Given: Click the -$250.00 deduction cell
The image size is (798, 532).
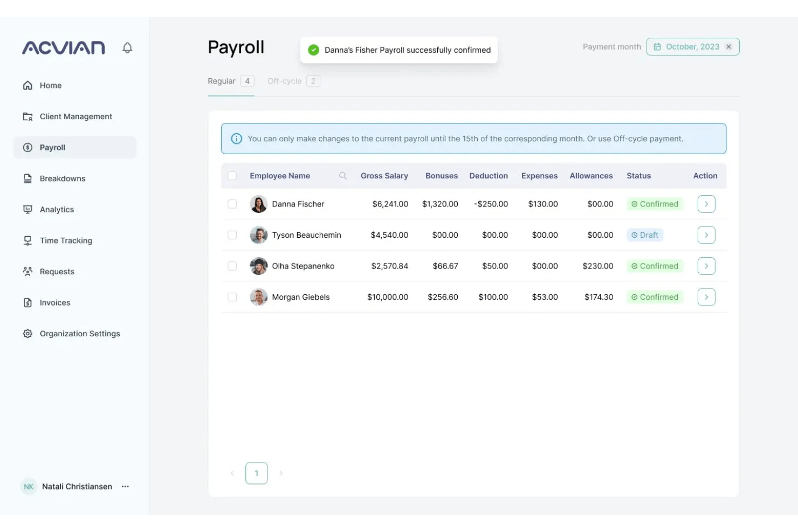Looking at the screenshot, I should click(491, 204).
